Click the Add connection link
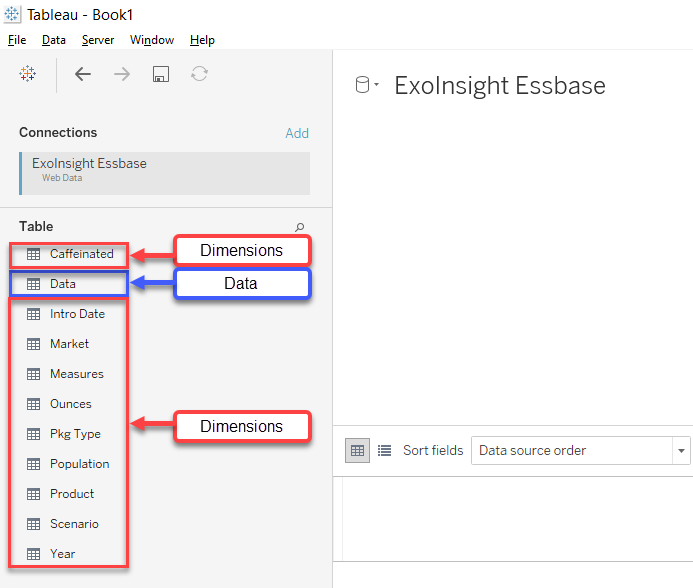 click(x=297, y=133)
